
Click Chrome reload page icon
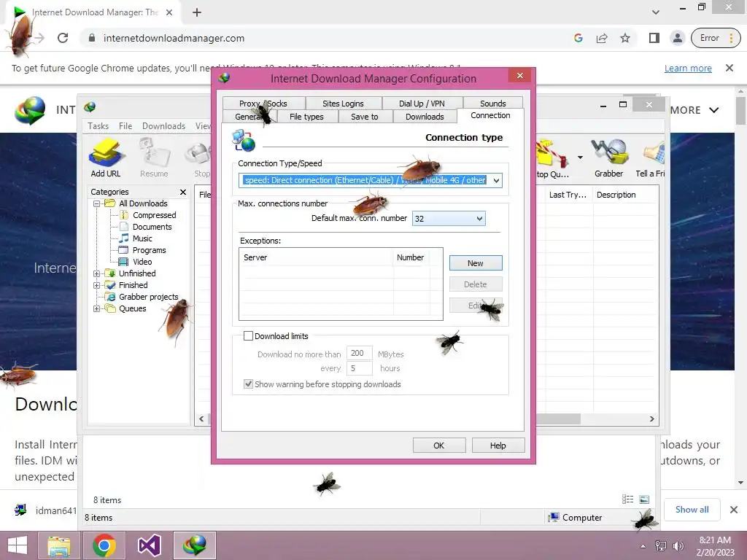(x=63, y=38)
